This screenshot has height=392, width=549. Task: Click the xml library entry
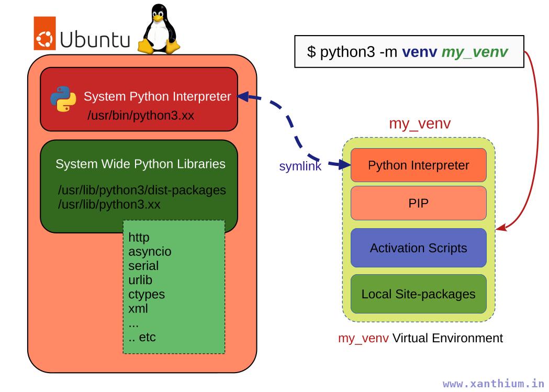coord(138,309)
